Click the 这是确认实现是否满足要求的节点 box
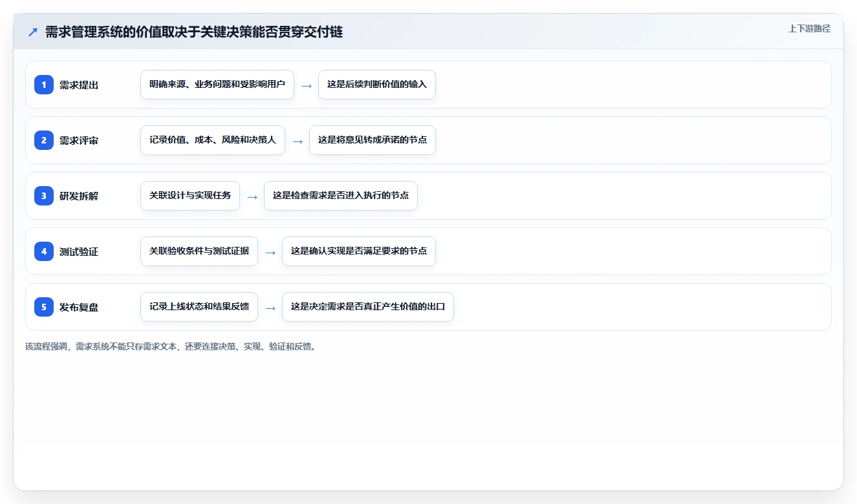Screen dimensions: 857x504 pos(359,251)
